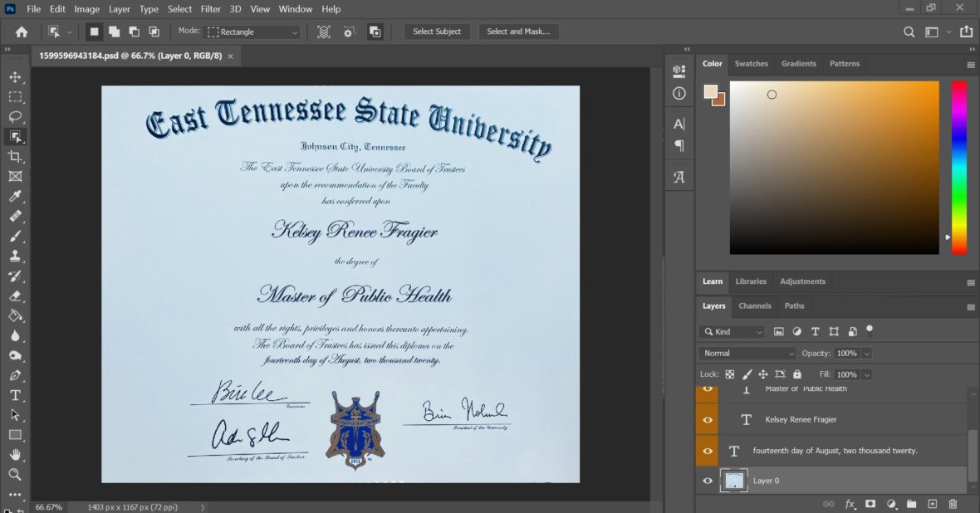Click Add to selection icon

114,32
